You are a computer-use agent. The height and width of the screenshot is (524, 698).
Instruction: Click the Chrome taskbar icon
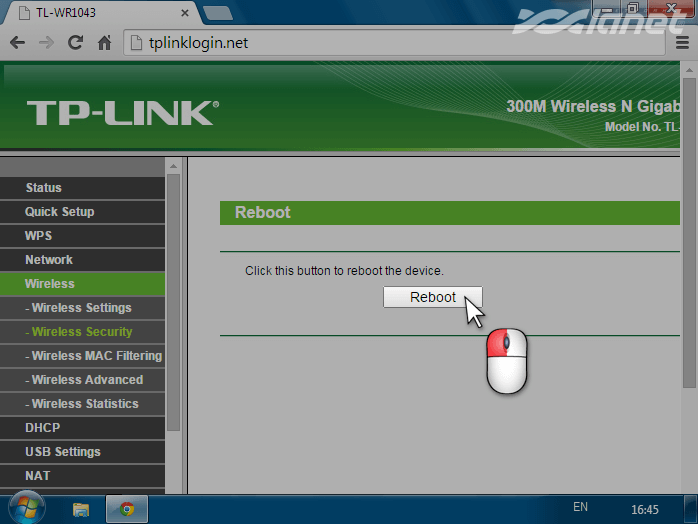[x=127, y=509]
